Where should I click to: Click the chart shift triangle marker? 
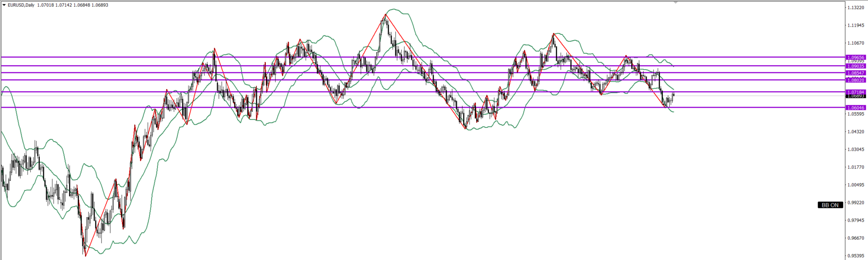pos(676,2)
